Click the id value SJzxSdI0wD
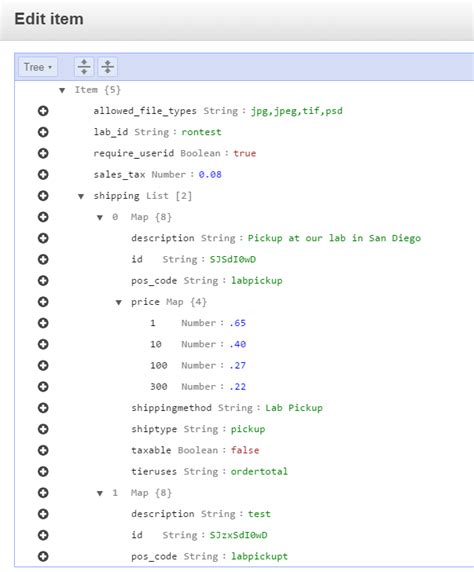The height and width of the screenshot is (572, 474). click(x=238, y=535)
